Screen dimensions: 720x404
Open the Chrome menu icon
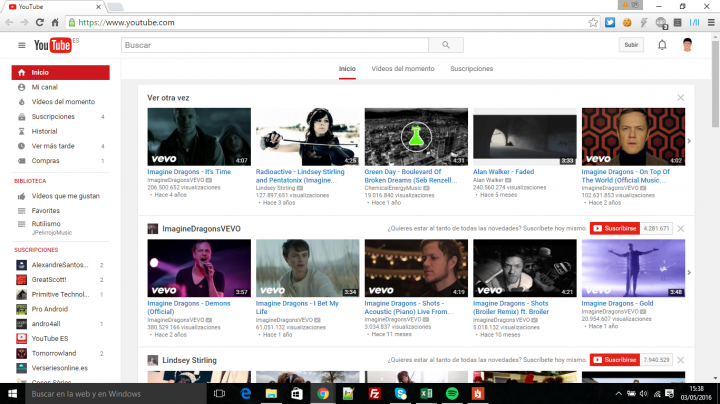click(711, 22)
